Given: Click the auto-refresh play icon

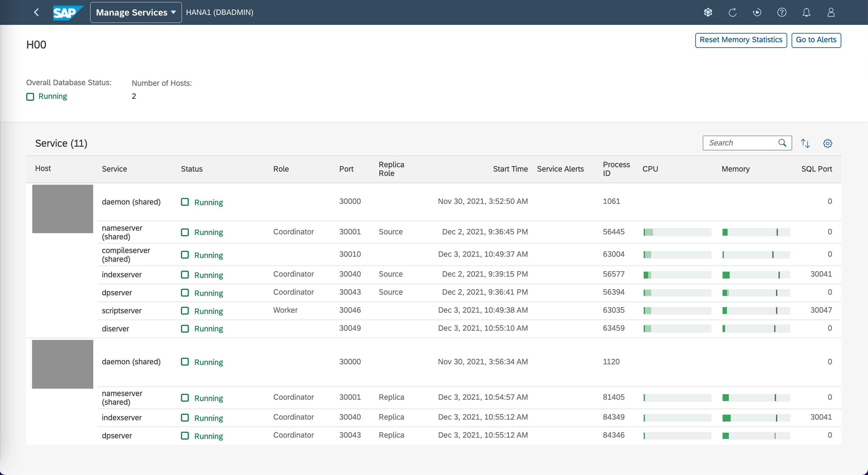Looking at the screenshot, I should (x=757, y=12).
